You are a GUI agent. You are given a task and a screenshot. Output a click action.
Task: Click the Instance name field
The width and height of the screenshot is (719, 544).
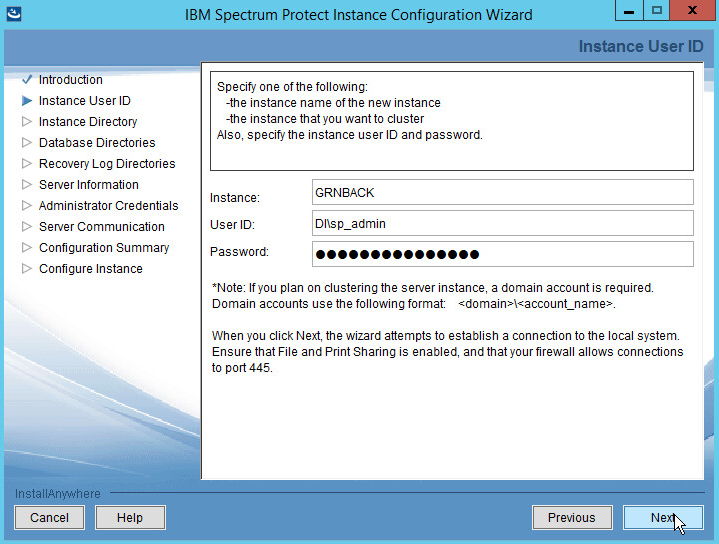click(x=502, y=192)
